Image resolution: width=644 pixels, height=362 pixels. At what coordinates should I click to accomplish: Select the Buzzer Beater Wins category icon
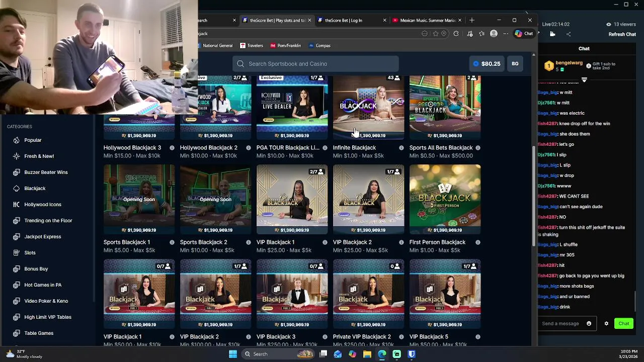(x=17, y=172)
